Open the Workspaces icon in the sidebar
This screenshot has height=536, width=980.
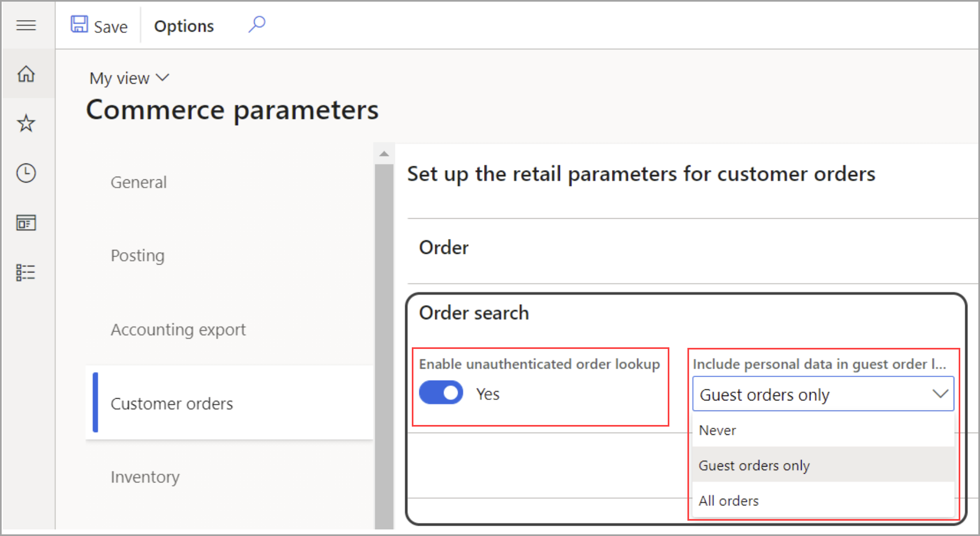click(26, 223)
